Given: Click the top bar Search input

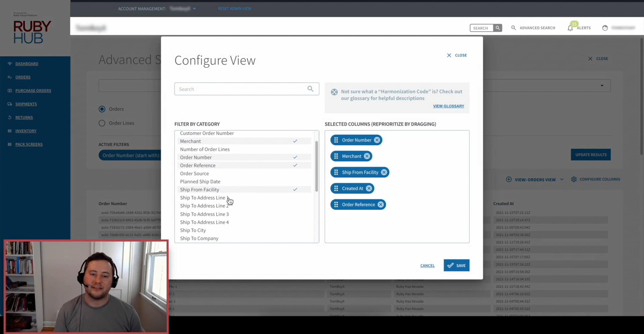Looking at the screenshot, I should click(482, 28).
